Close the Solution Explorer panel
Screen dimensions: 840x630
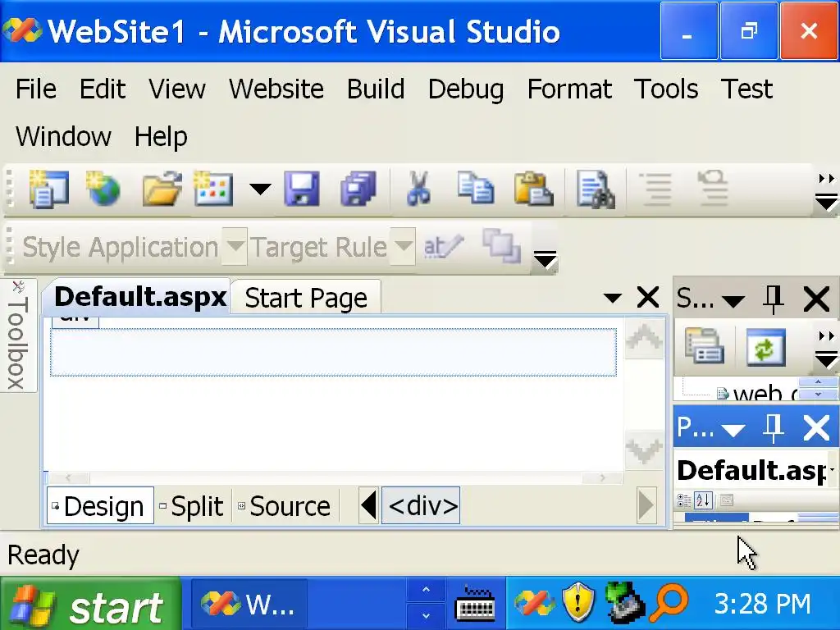816,299
